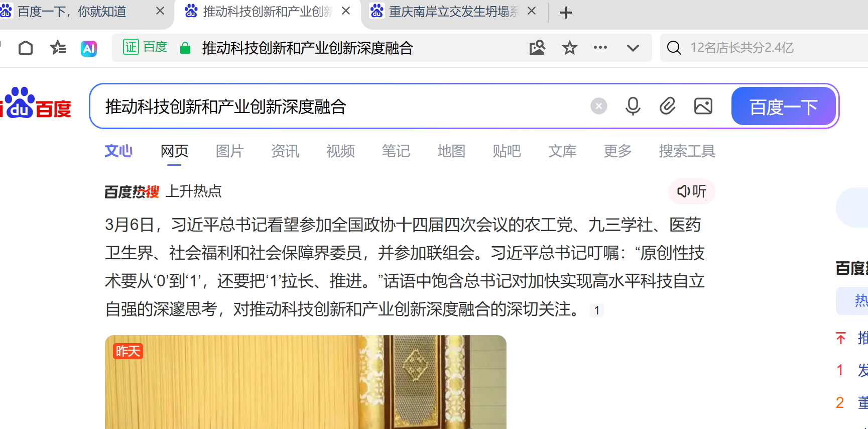
Task: Toggle the 听 read-aloud button
Action: point(691,191)
